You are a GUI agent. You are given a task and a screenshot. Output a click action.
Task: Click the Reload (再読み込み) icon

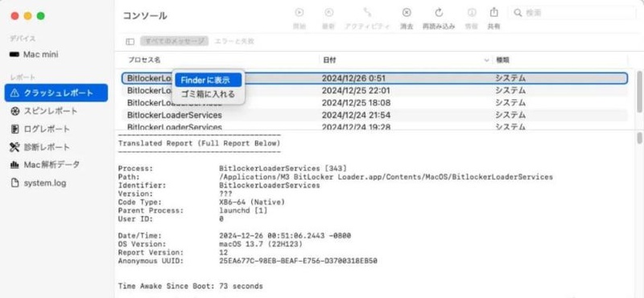tap(439, 13)
